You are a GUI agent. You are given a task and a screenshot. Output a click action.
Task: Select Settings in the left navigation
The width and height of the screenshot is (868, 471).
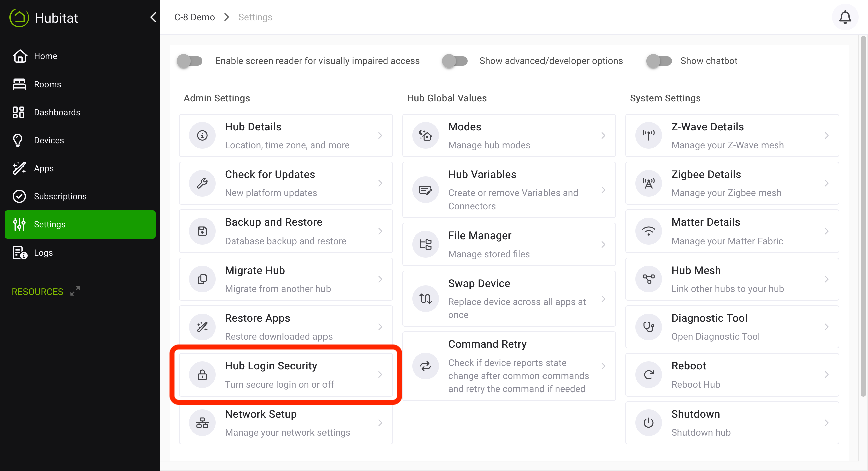(x=49, y=224)
